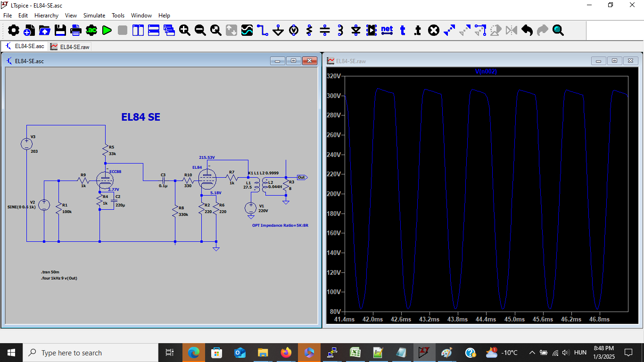Open the Find search magnifier

coord(558,30)
